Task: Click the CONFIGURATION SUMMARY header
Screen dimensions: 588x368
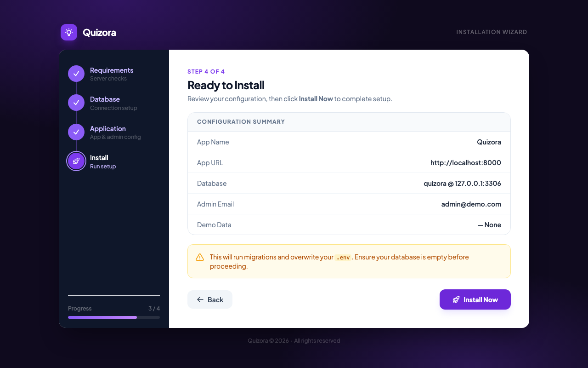Action: pyautogui.click(x=241, y=122)
